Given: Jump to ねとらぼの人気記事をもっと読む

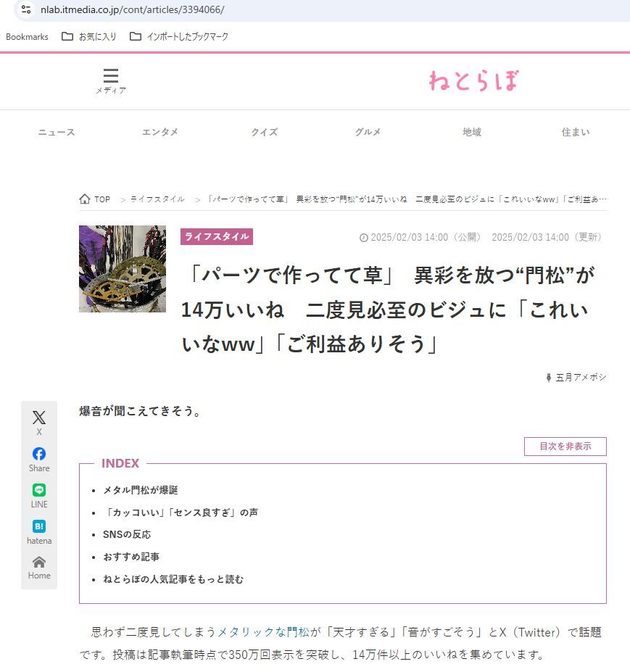Looking at the screenshot, I should pos(173,579).
